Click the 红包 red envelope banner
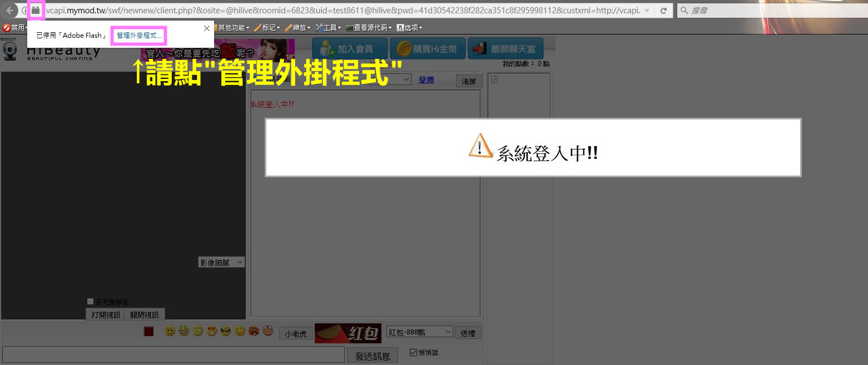This screenshot has width=868, height=365. (348, 333)
